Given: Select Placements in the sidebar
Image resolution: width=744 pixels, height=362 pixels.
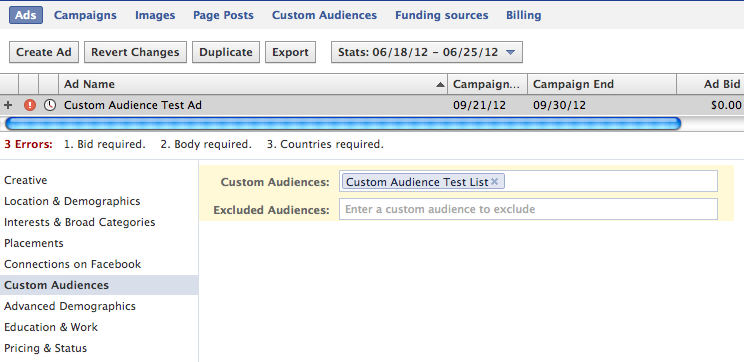Looking at the screenshot, I should click(x=34, y=243).
